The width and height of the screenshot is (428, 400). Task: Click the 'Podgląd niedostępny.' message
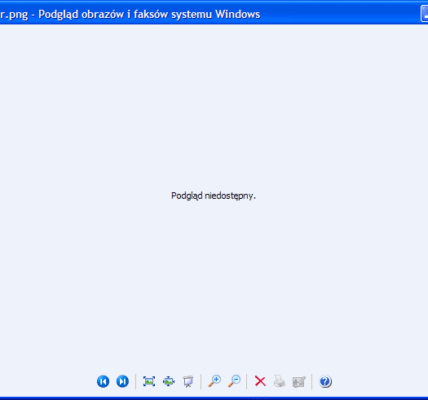[213, 196]
